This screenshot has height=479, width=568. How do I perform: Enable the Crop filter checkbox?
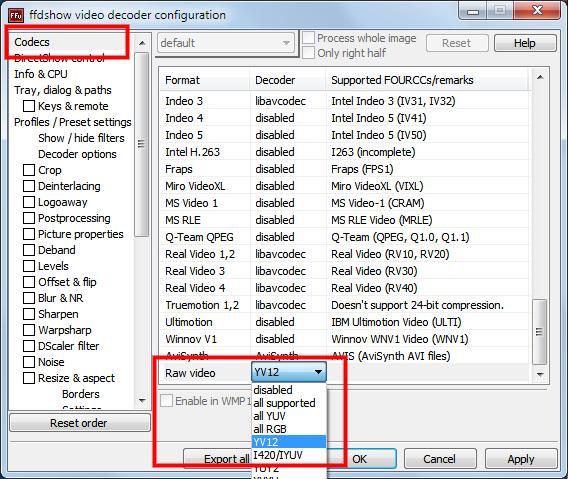pyautogui.click(x=29, y=170)
